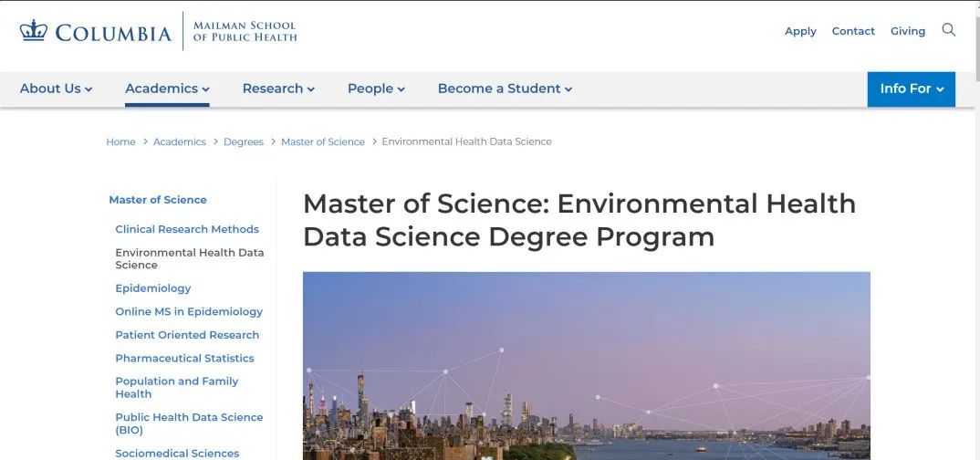Open the Become a Student menu

pos(505,89)
